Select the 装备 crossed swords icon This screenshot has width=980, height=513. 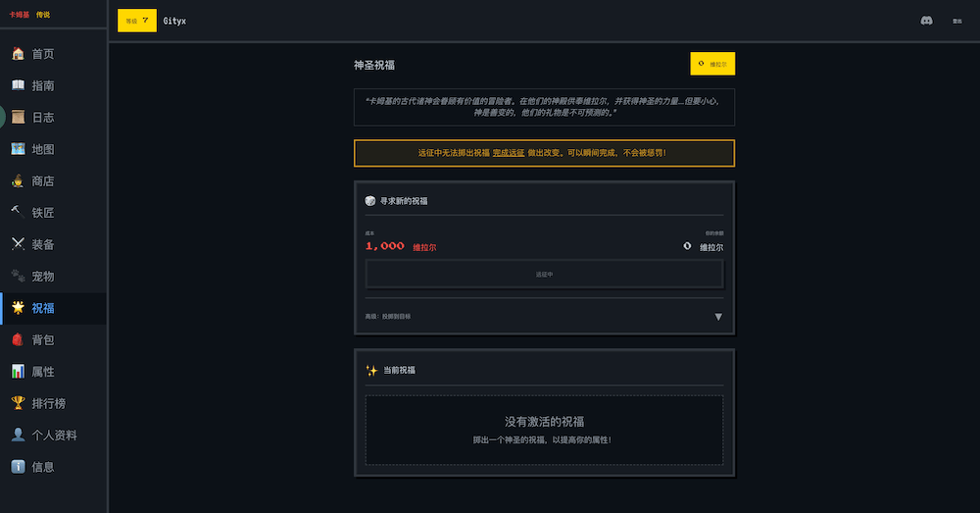pyautogui.click(x=18, y=244)
